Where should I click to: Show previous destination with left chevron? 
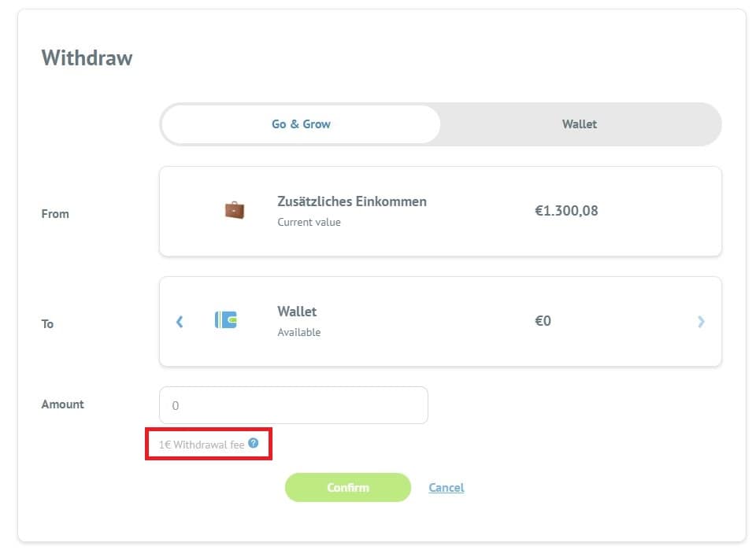pos(180,321)
